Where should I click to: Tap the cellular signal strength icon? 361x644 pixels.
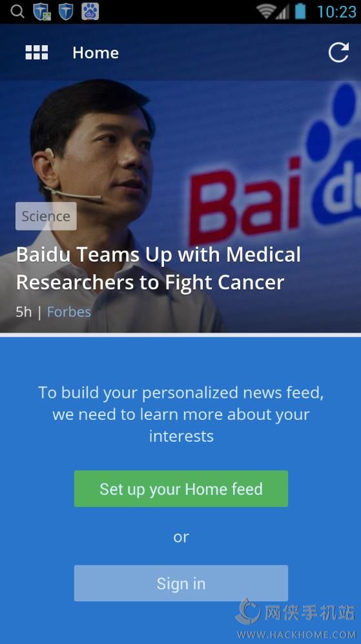[x=282, y=12]
